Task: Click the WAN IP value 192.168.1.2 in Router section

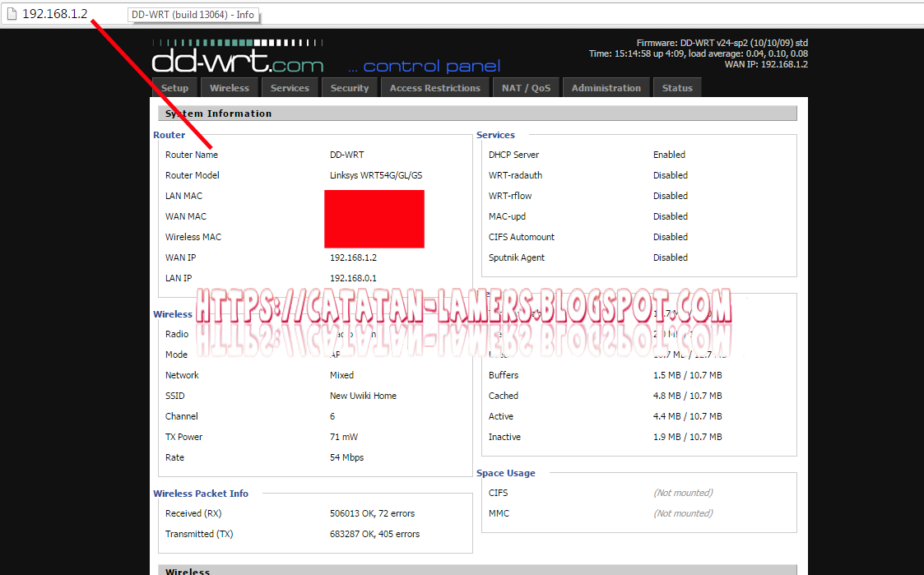Action: (x=353, y=258)
